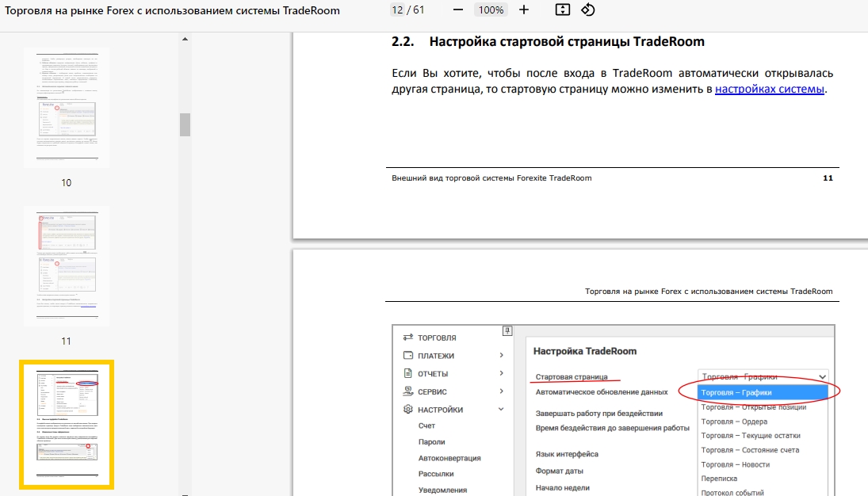Select the highlighted page 12 thumbnail
Viewport: 868px width, 496px height.
click(x=67, y=425)
